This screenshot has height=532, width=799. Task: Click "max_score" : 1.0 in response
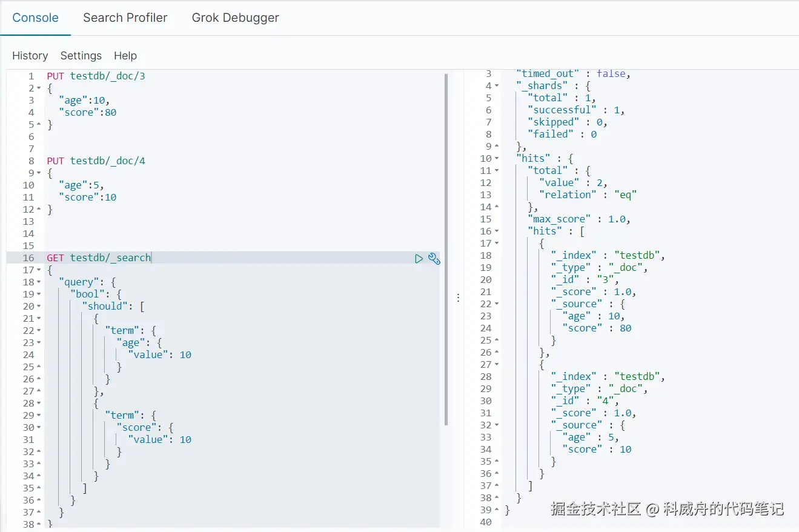(579, 219)
